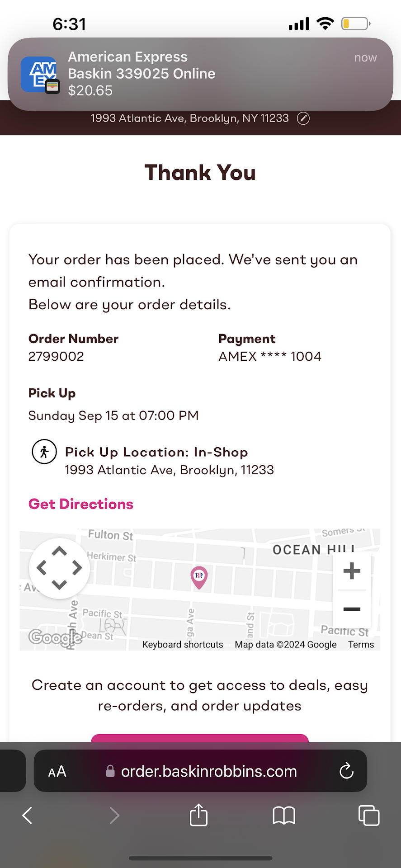
Task: Open Keyboard shortcuts on the map
Action: tap(183, 645)
